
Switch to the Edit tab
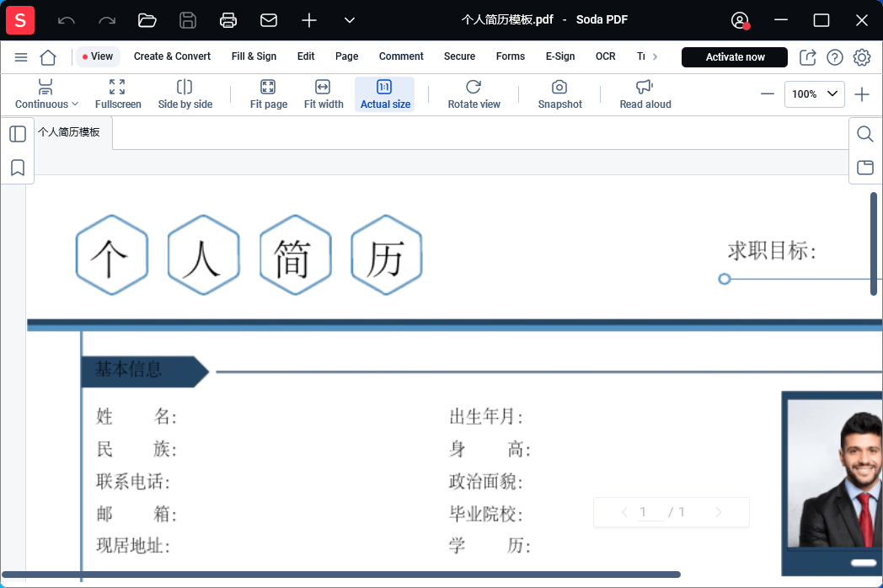(306, 56)
